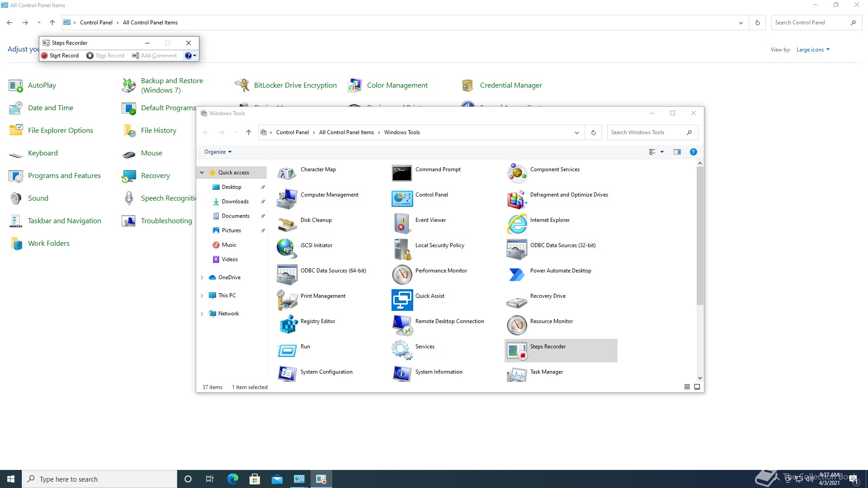
Task: Select ODBC Data Sources (32-bit) icon
Action: click(517, 249)
